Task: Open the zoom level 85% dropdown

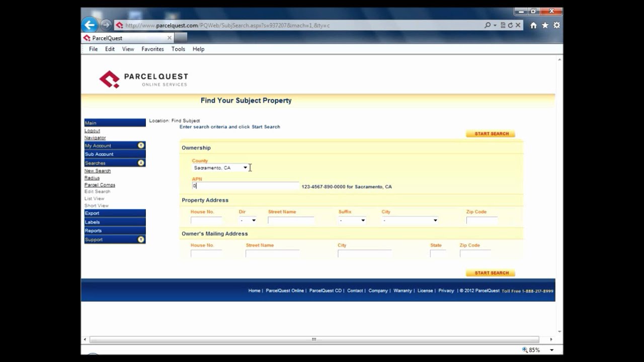Action: (551, 350)
